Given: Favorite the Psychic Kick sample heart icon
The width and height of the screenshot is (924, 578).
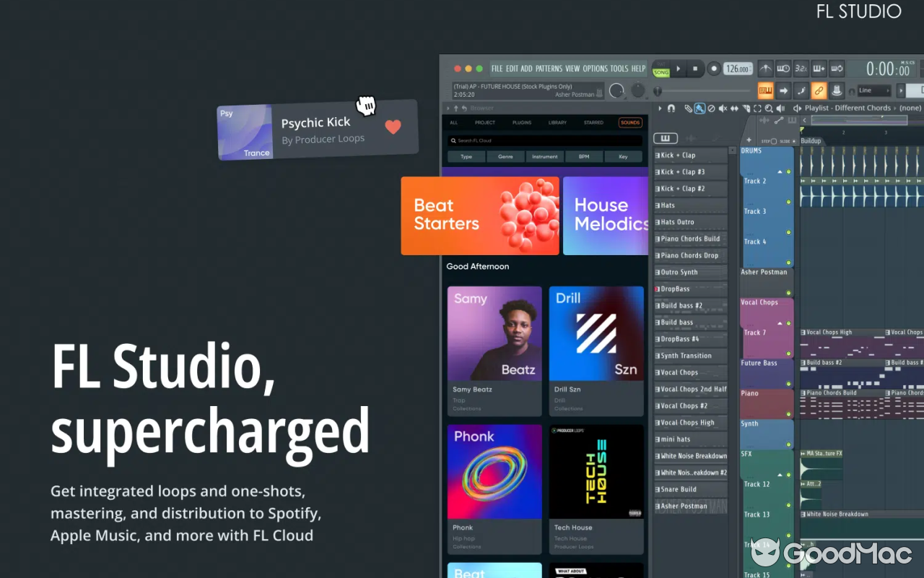Looking at the screenshot, I should [x=393, y=127].
